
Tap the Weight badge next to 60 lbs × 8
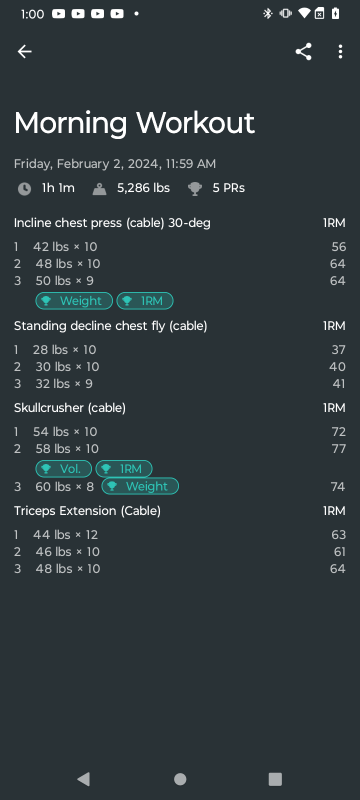pos(140,486)
